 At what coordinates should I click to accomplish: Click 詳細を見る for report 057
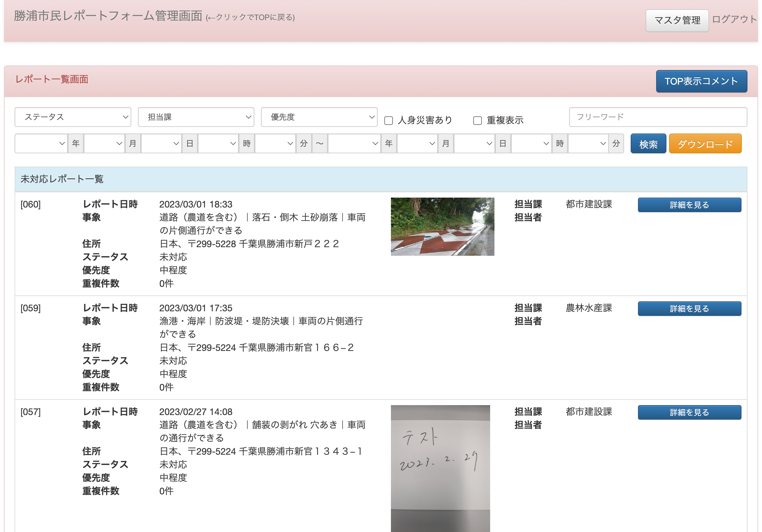click(689, 412)
